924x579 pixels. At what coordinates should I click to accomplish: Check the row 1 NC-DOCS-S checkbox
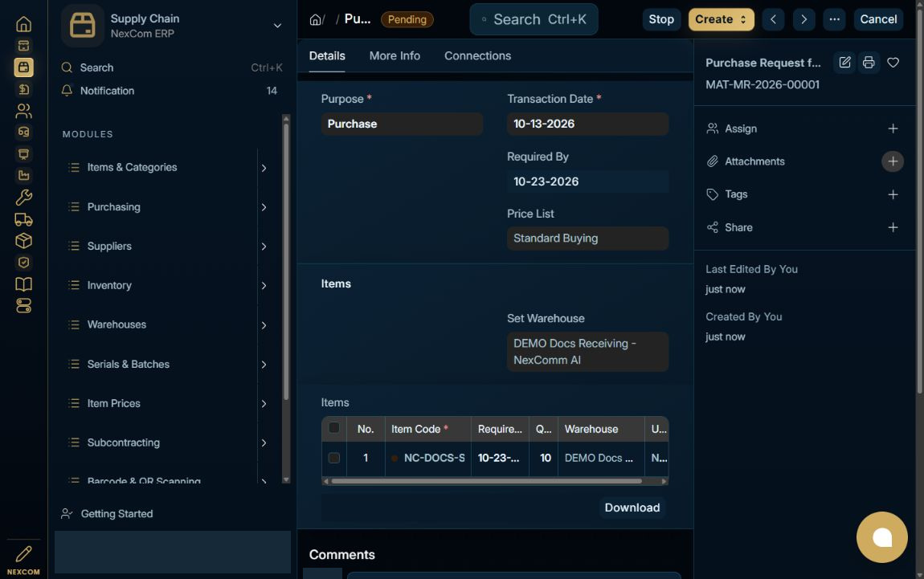click(x=333, y=458)
